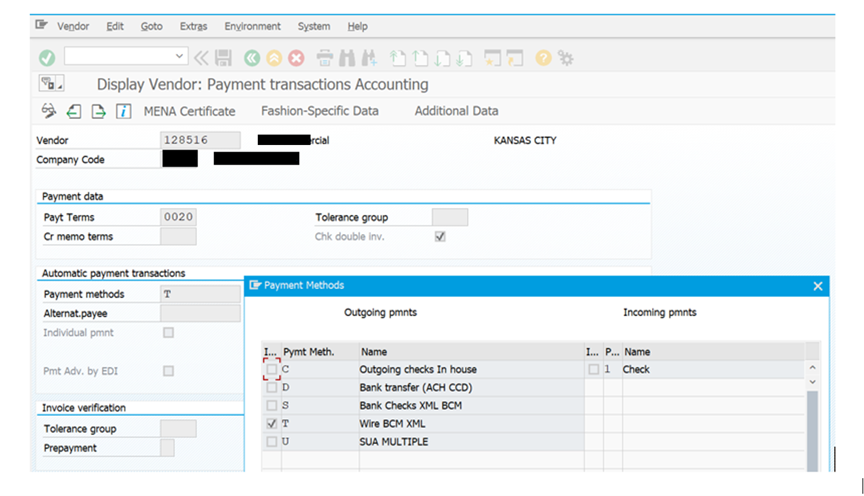864x496 pixels.
Task: Click the Payt Terms input field
Action: coord(178,217)
